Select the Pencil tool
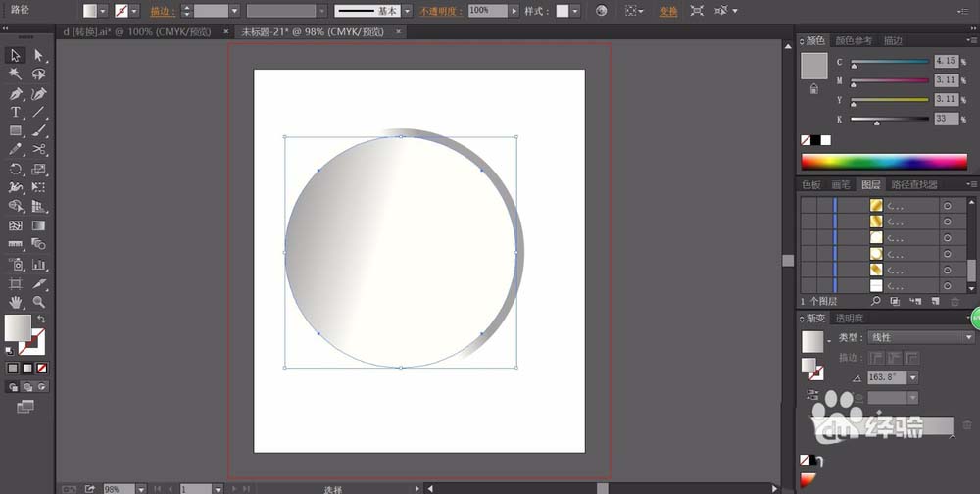Screen dimensions: 980x494 (x=15, y=149)
